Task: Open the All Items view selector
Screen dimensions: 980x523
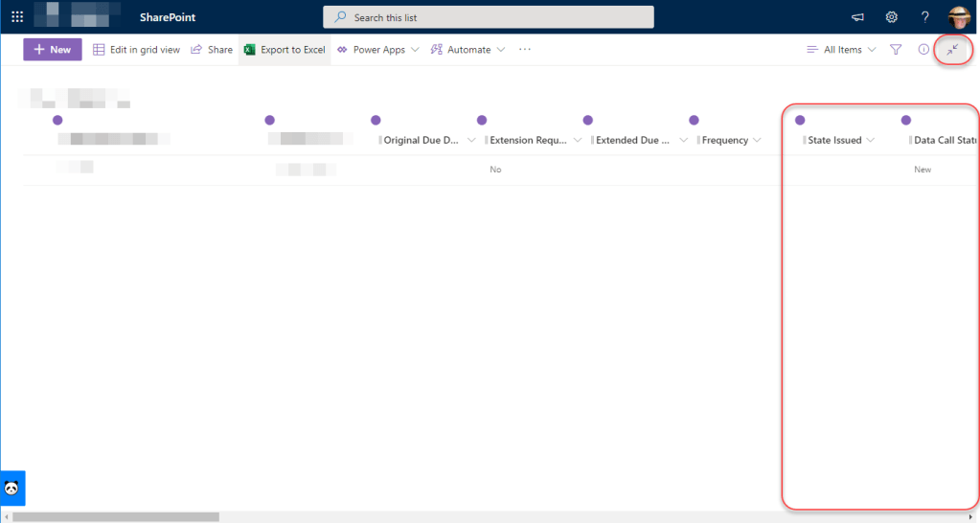Action: coord(842,50)
